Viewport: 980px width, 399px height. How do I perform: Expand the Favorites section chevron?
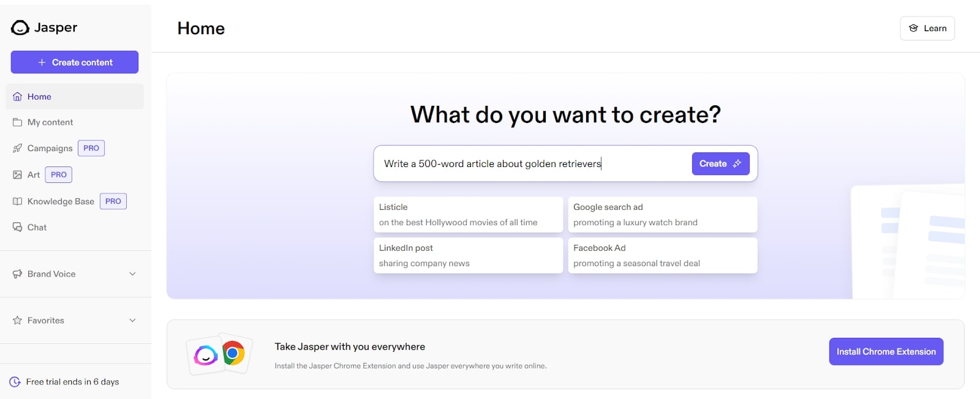(x=132, y=321)
